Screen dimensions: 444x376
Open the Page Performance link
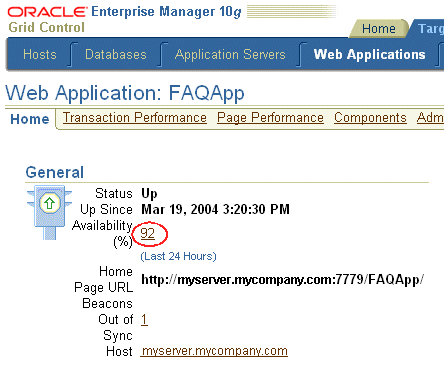(270, 118)
